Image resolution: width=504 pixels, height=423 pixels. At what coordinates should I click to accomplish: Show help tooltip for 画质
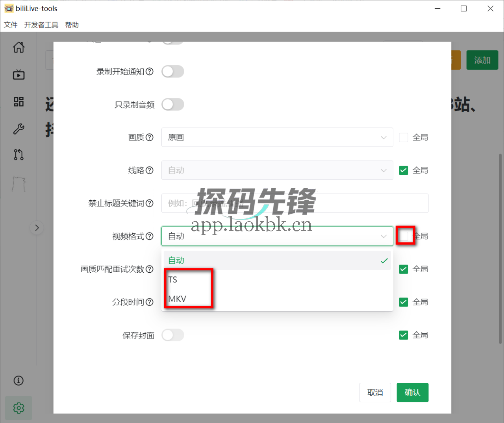(x=150, y=137)
